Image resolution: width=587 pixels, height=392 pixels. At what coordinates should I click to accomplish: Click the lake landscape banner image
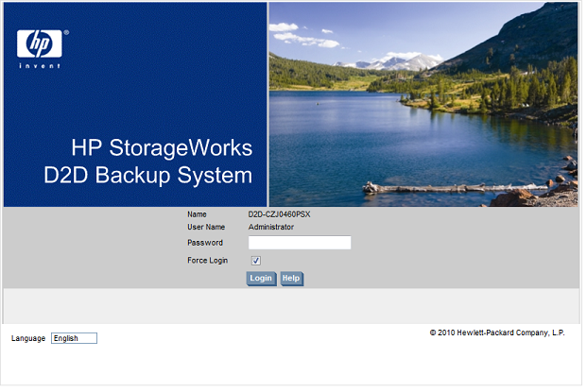point(423,104)
